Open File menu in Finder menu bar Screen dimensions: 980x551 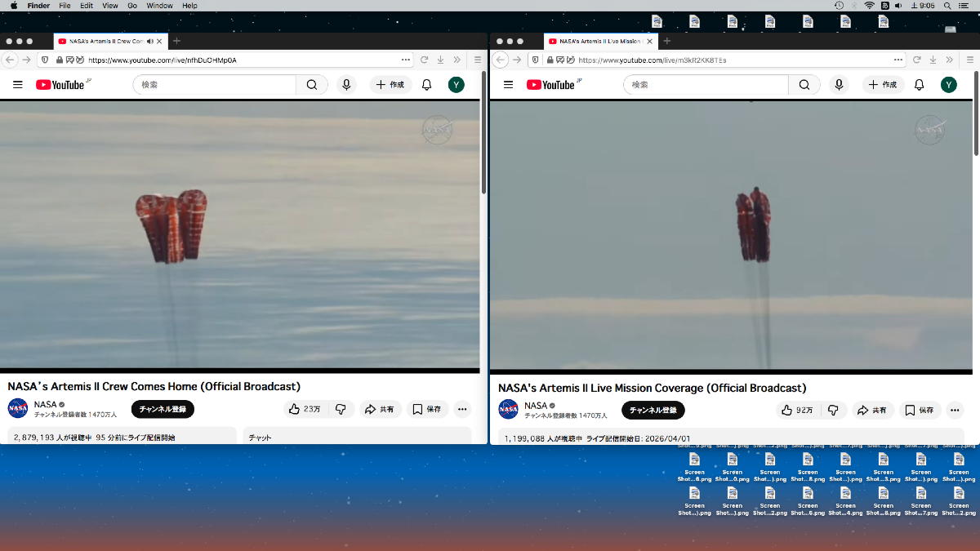tap(65, 6)
